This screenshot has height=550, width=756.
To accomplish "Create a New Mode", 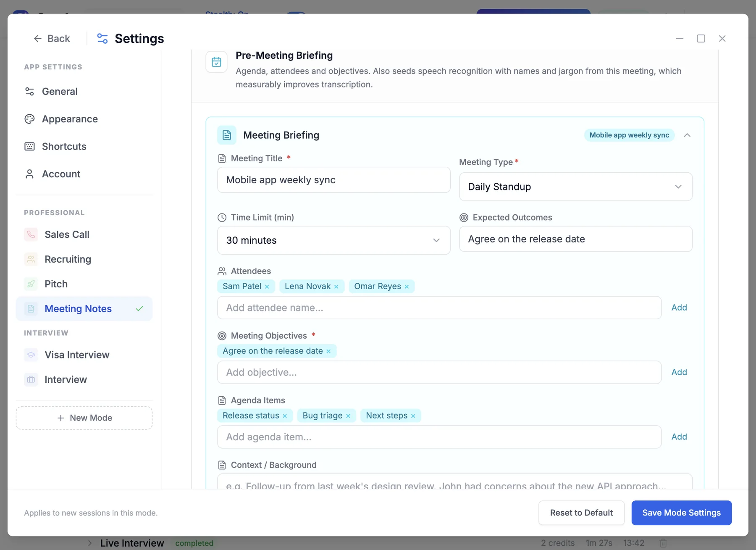I will click(84, 418).
